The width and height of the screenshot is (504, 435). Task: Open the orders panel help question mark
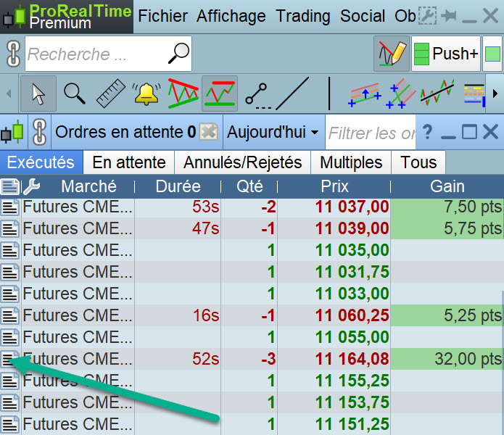427,132
